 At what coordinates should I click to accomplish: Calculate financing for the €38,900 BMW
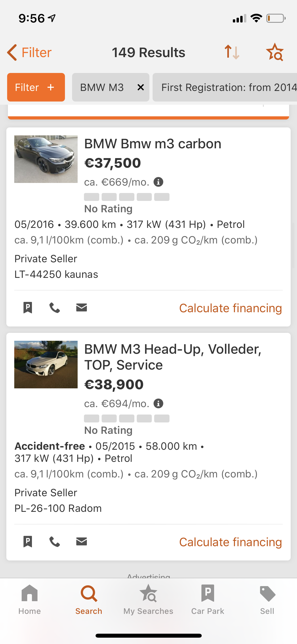(230, 542)
